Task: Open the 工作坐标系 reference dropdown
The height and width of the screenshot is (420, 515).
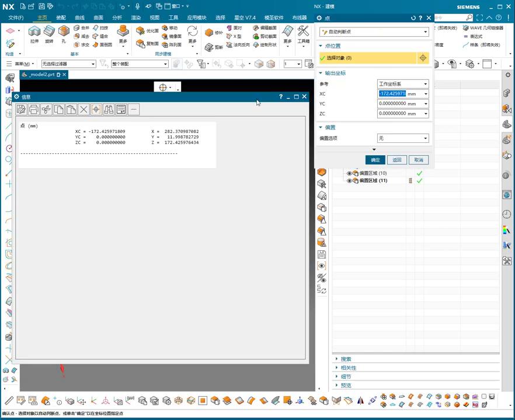Action: (403, 84)
